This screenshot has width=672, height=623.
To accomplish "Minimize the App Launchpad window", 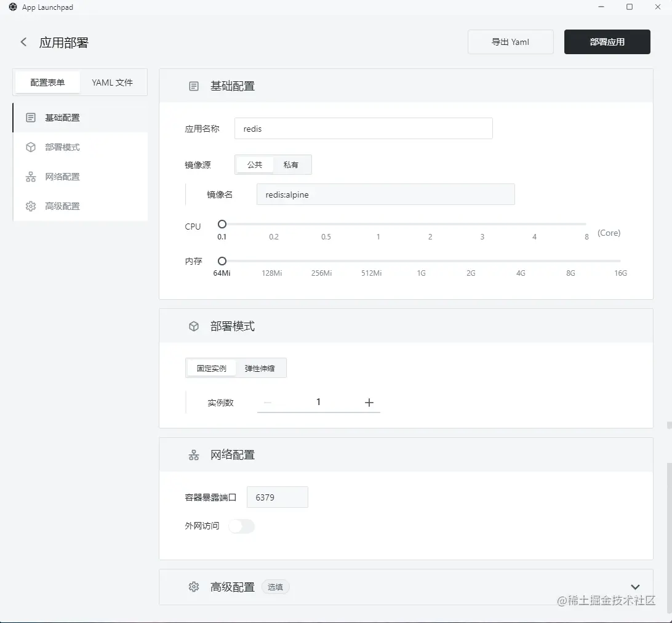I will click(x=601, y=7).
